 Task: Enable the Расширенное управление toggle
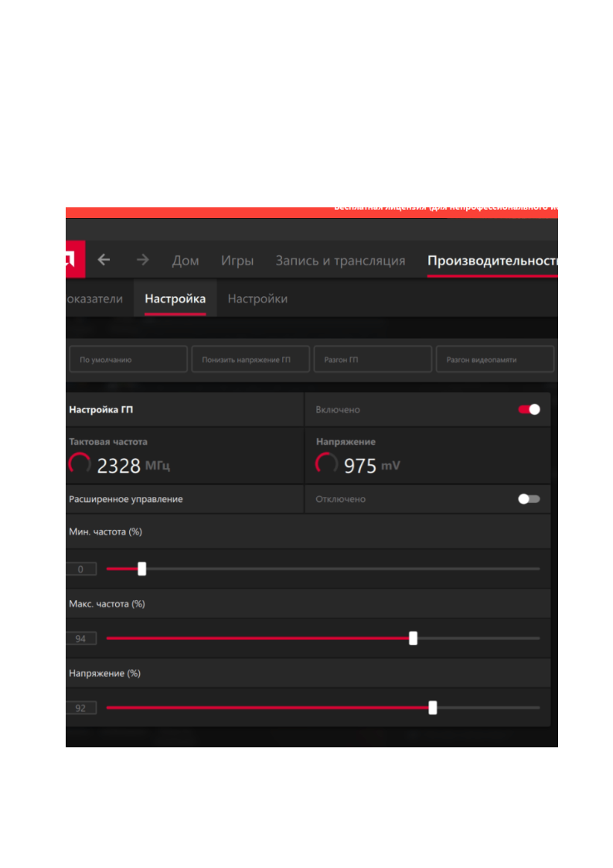(529, 499)
